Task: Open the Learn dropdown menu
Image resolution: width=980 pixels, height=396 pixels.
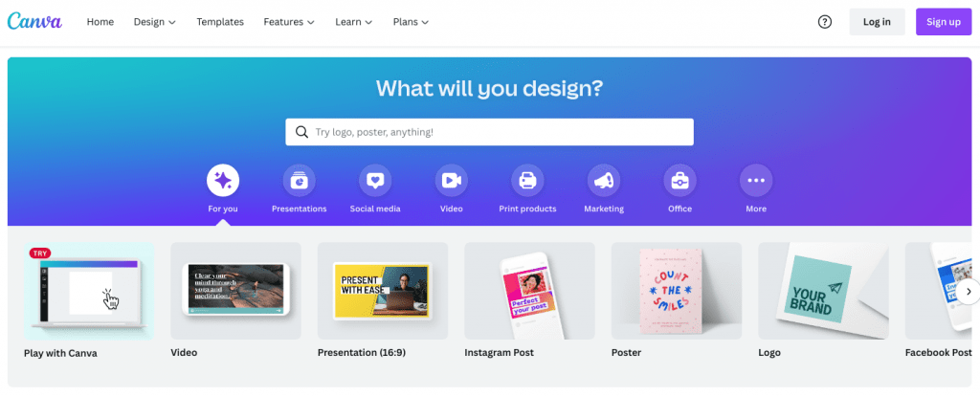Action: tap(354, 22)
